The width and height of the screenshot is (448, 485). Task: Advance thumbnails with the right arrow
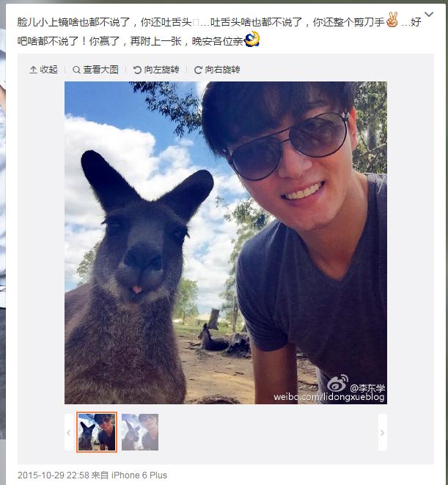383,432
